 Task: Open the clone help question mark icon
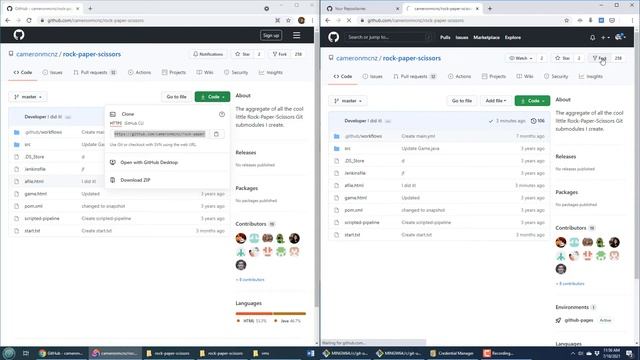222,114
